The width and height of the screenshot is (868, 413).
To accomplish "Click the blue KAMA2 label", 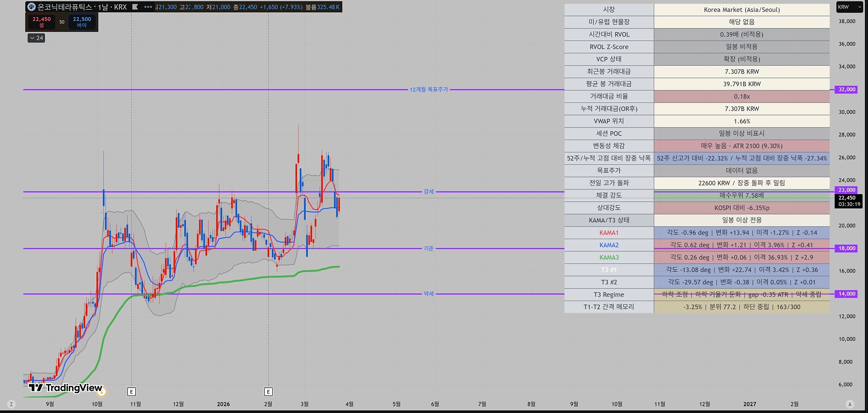I will click(x=609, y=245).
